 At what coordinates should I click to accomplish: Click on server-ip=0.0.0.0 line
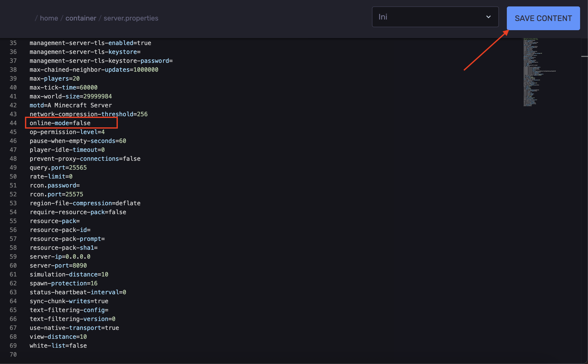tap(60, 256)
